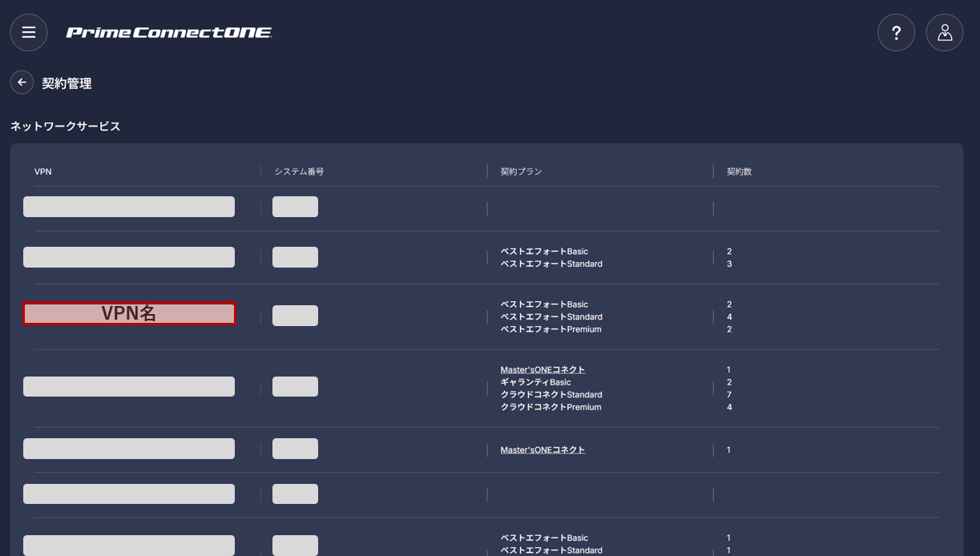Open the hamburger menu
Screen dimensions: 980x556
29,33
